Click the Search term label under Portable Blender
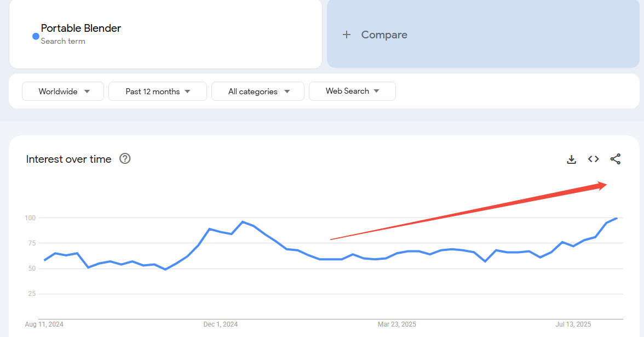This screenshot has height=337, width=644. [64, 41]
